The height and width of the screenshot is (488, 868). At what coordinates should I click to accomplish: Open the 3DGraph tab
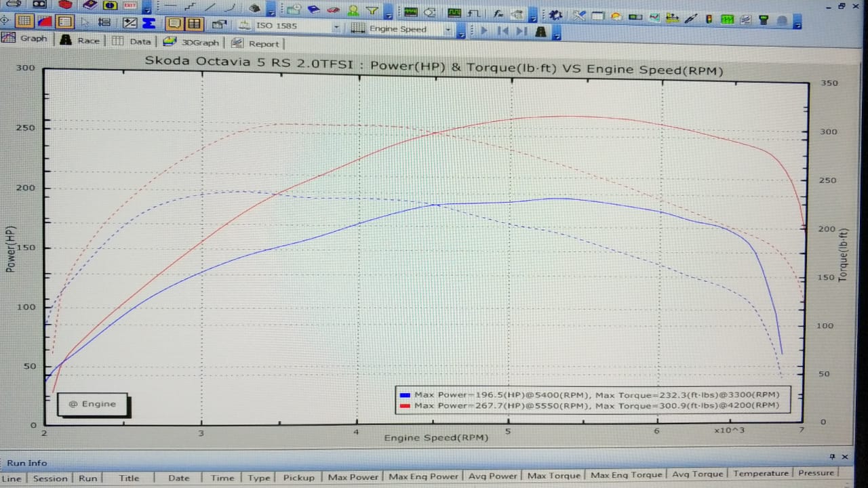[x=192, y=42]
